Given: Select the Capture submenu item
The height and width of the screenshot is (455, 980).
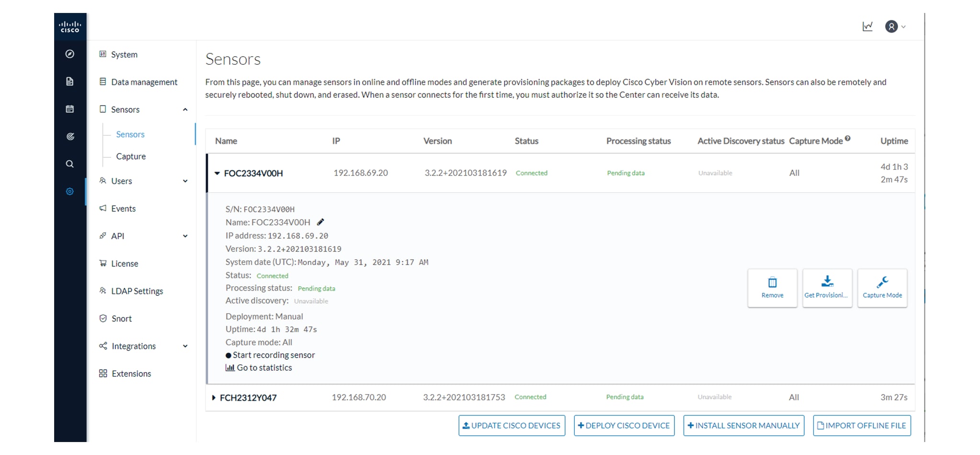Looking at the screenshot, I should coord(131,156).
